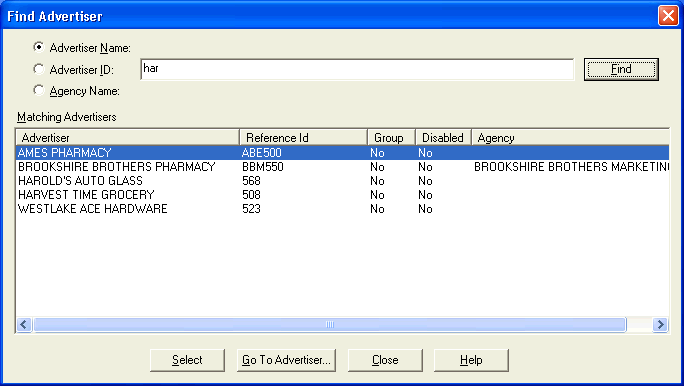This screenshot has width=684, height=386.
Task: Click reference id 508
Action: coord(251,195)
